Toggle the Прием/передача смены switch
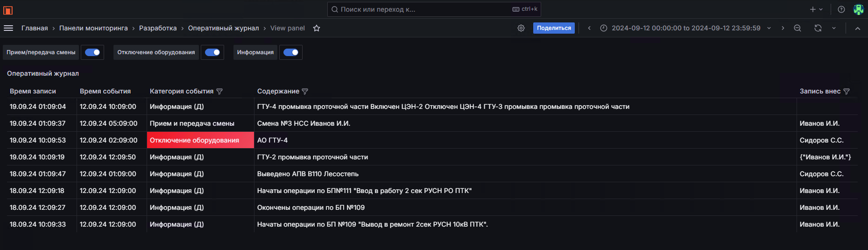The width and height of the screenshot is (868, 250). (x=92, y=52)
